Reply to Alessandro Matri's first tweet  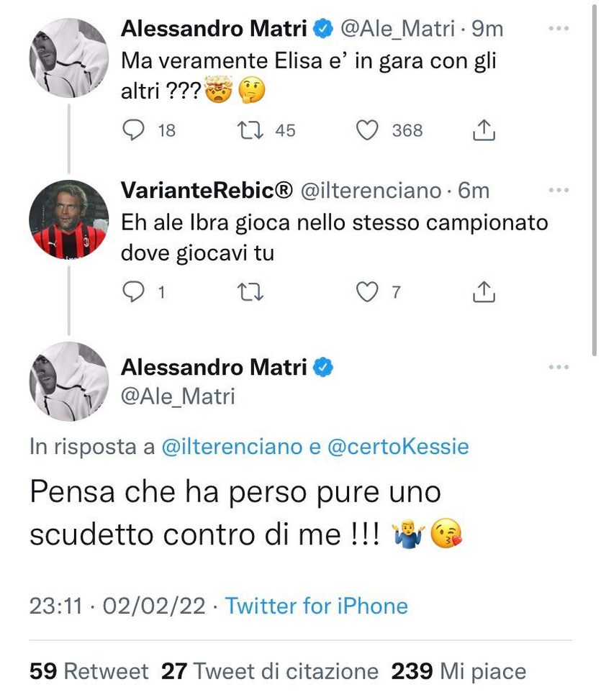click(133, 130)
